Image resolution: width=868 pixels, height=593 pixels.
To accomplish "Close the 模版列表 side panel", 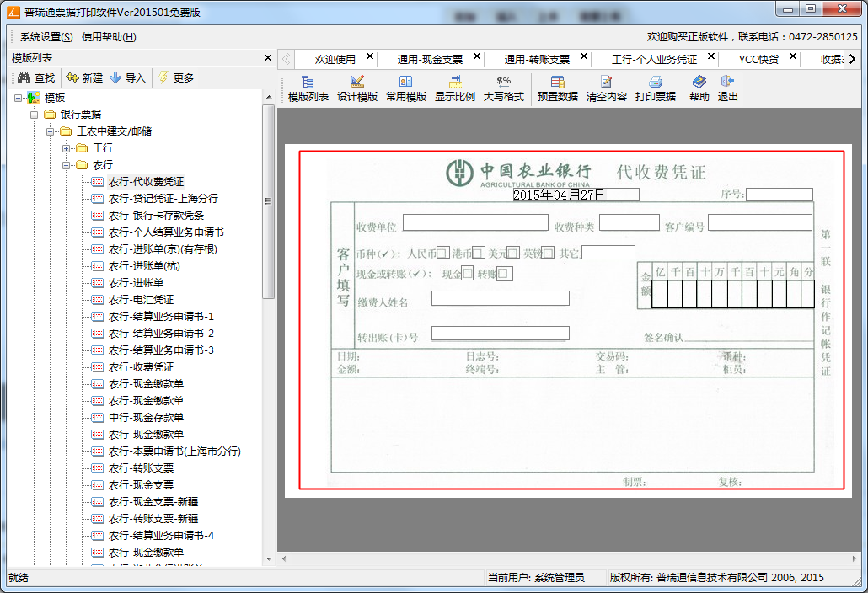I will [x=268, y=57].
